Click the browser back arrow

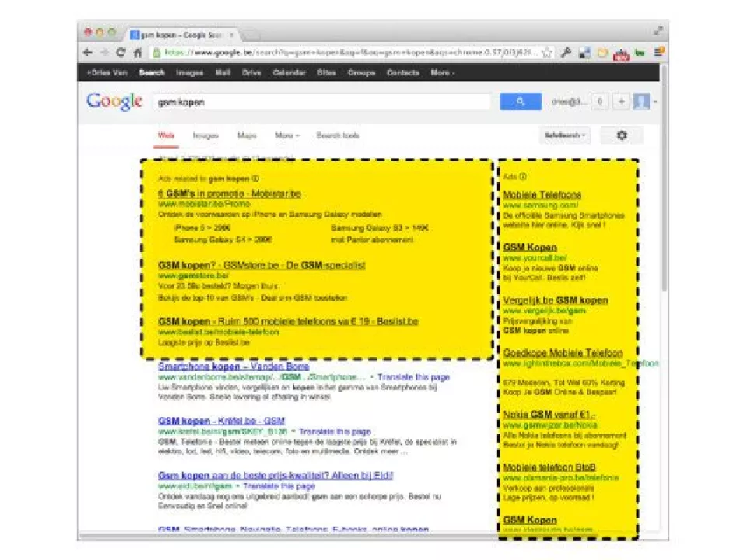88,52
